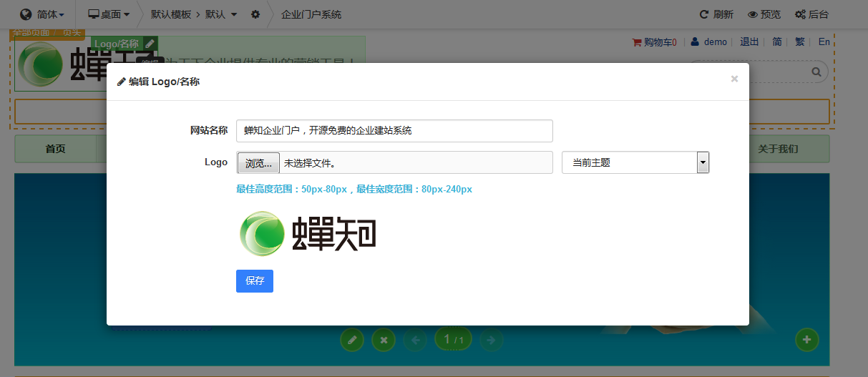Click the 1/1 slide counter
The height and width of the screenshot is (377, 868).
point(453,339)
